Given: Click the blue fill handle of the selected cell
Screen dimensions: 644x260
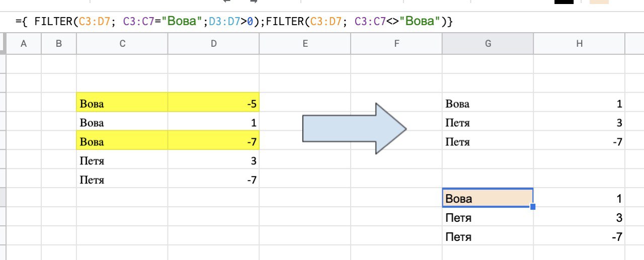Looking at the screenshot, I should click(533, 207).
